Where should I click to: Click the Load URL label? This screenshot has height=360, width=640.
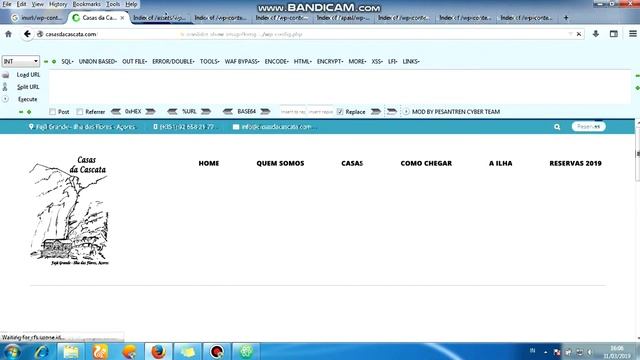click(x=28, y=75)
